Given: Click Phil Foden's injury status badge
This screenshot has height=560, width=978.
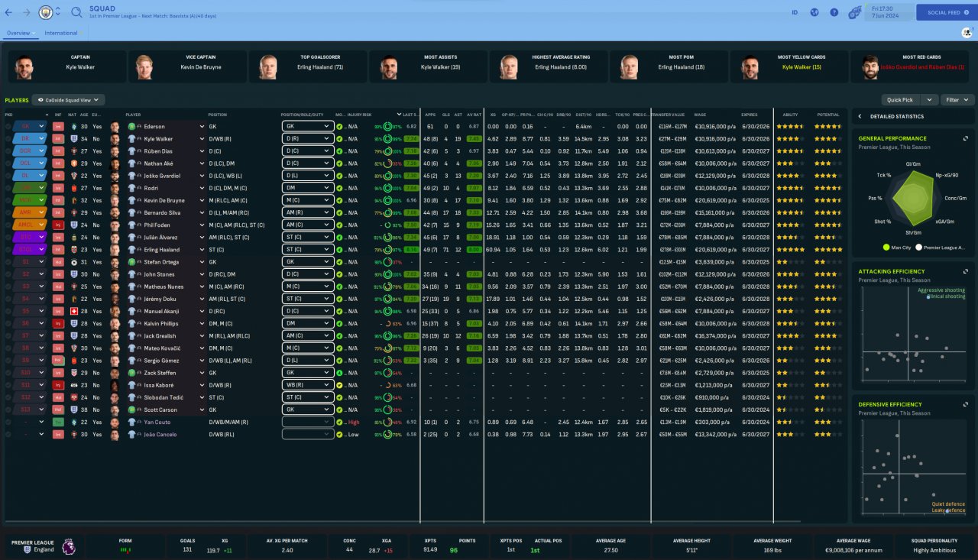Looking at the screenshot, I should coord(58,225).
